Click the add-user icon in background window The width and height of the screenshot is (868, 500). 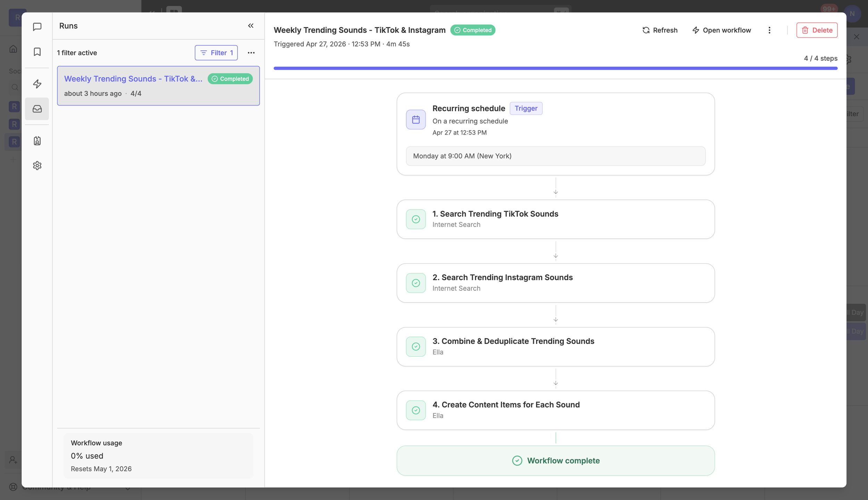tap(13, 460)
